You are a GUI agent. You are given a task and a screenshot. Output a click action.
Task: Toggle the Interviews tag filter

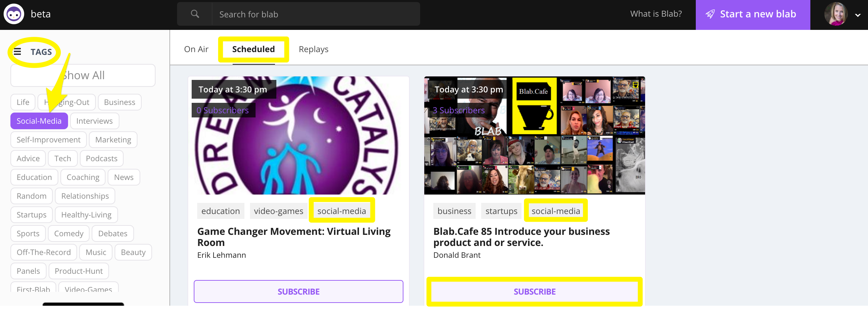94,121
